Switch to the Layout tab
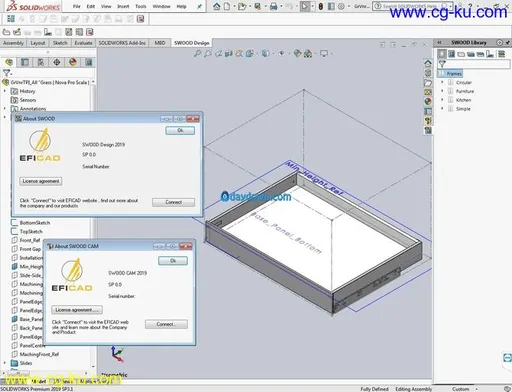The image size is (512, 392). click(38, 43)
